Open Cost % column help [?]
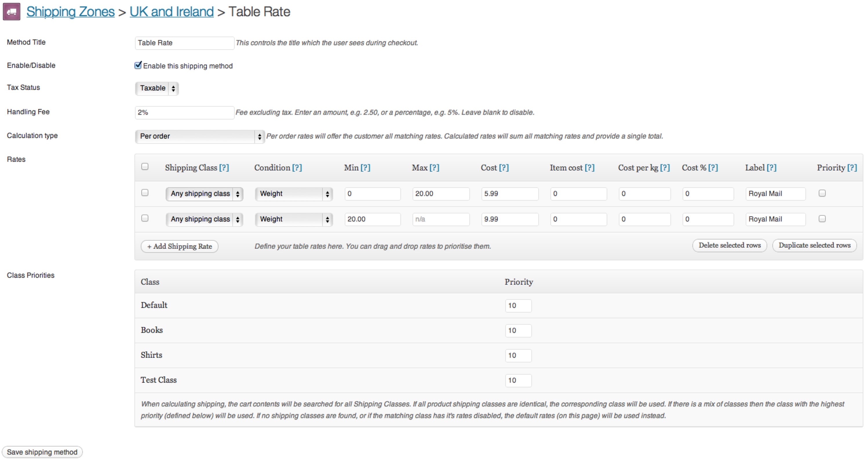The image size is (868, 461). pyautogui.click(x=713, y=168)
